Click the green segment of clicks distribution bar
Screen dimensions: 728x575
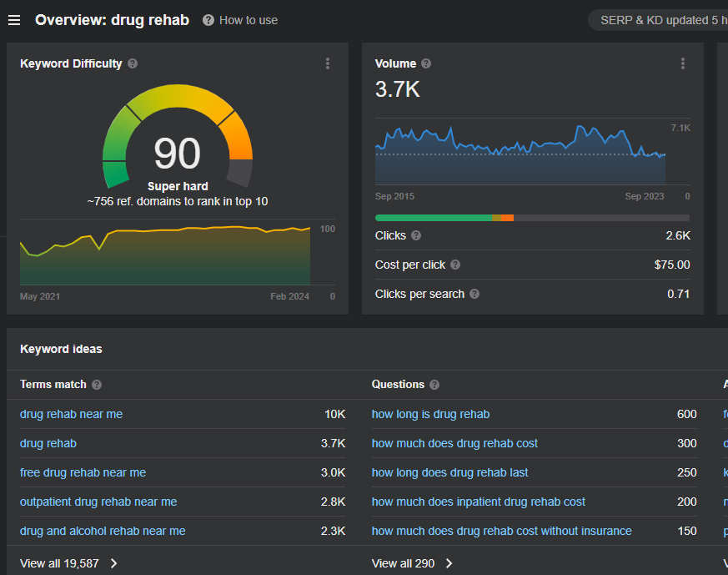tap(433, 218)
